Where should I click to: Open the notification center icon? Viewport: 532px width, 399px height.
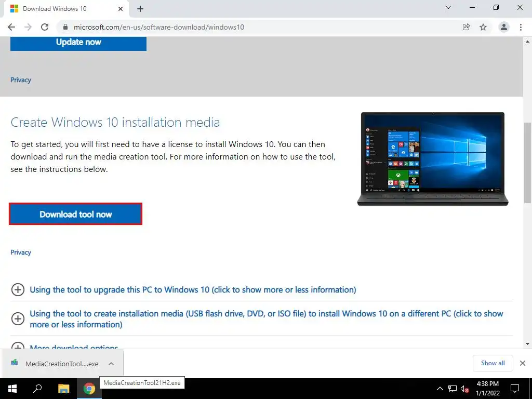tap(515, 389)
